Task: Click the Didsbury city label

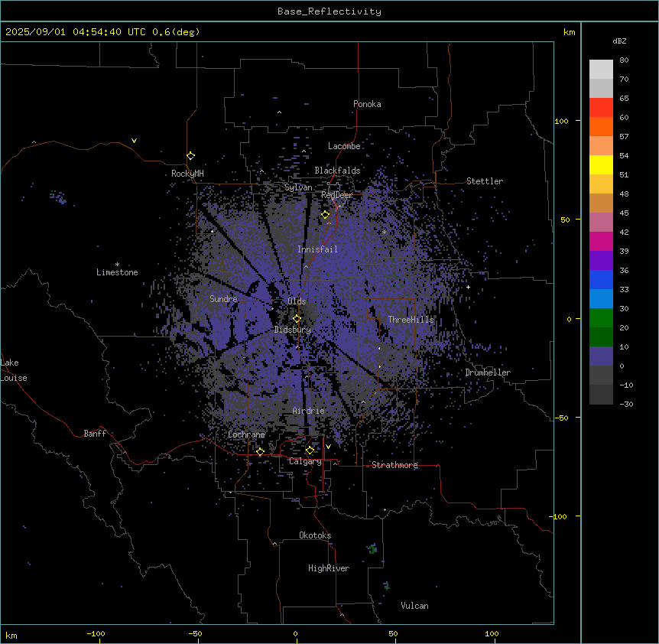Action: coord(293,330)
